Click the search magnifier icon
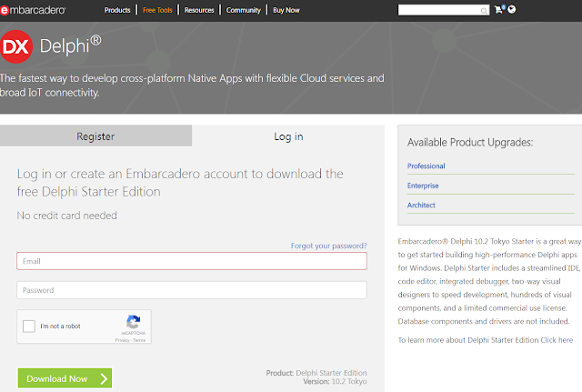The width and height of the screenshot is (582, 392). [x=484, y=11]
